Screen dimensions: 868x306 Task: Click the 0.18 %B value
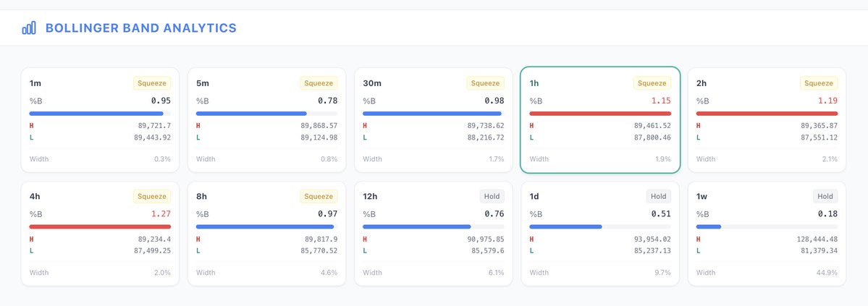[827, 213]
